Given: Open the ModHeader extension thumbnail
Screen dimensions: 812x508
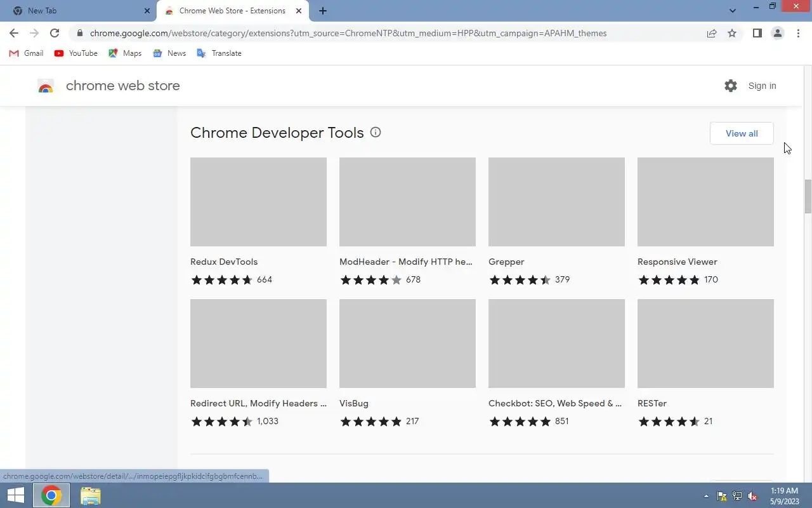Looking at the screenshot, I should click(407, 202).
